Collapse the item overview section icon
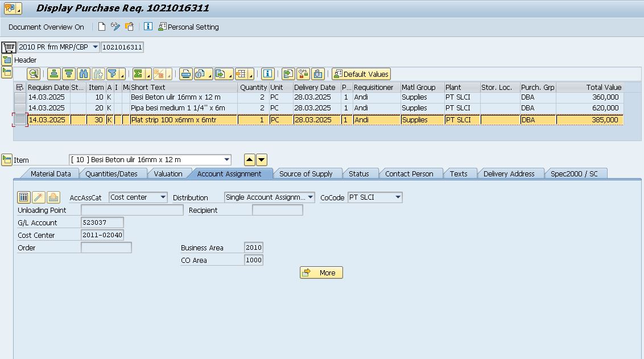This screenshot has width=644, height=359. pyautogui.click(x=7, y=73)
